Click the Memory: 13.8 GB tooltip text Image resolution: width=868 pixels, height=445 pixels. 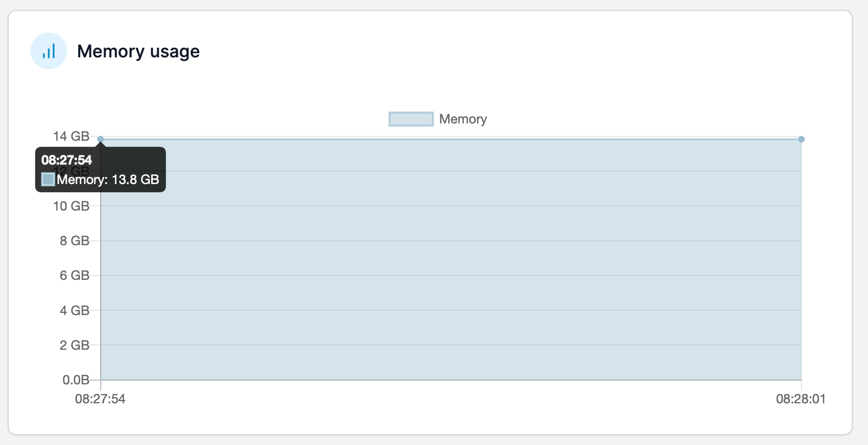click(108, 180)
